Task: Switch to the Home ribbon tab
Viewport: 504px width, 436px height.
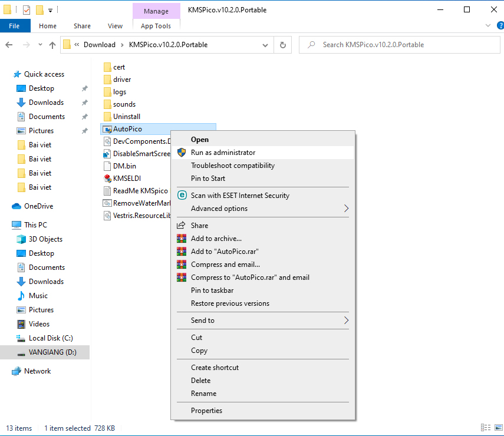Action: (x=48, y=26)
